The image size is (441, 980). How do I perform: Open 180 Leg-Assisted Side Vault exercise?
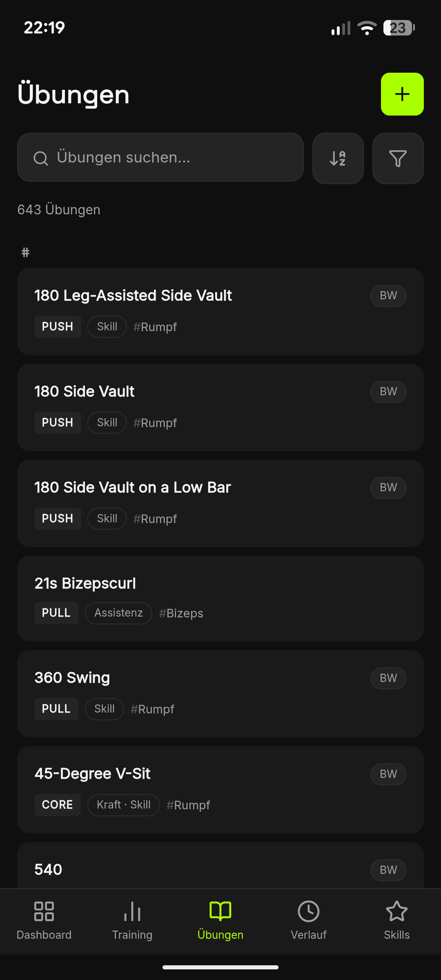(220, 312)
